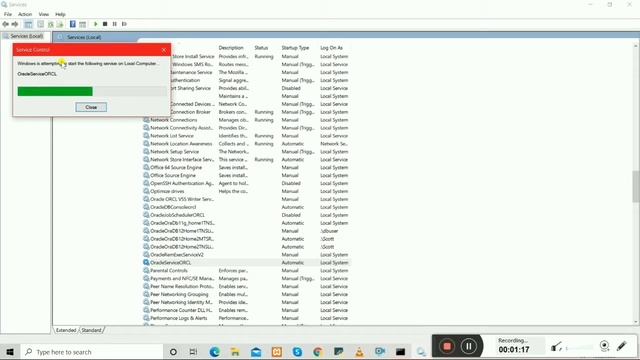Sort by the Startup Type column header

296,48
